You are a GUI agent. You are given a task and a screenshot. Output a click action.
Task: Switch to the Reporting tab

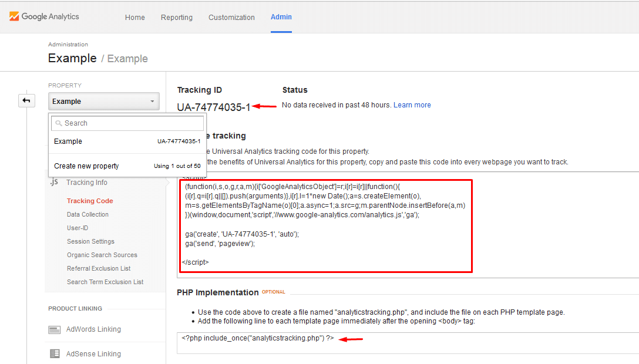pos(176,18)
